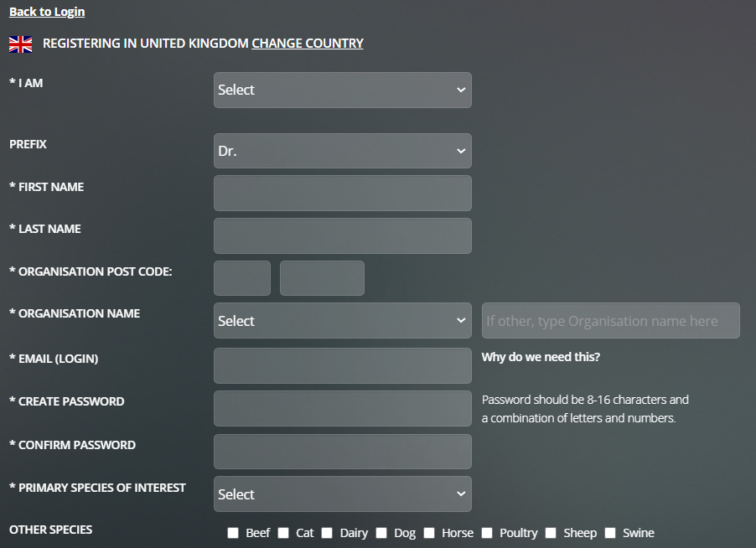Check the Cat checkbox

(x=283, y=533)
